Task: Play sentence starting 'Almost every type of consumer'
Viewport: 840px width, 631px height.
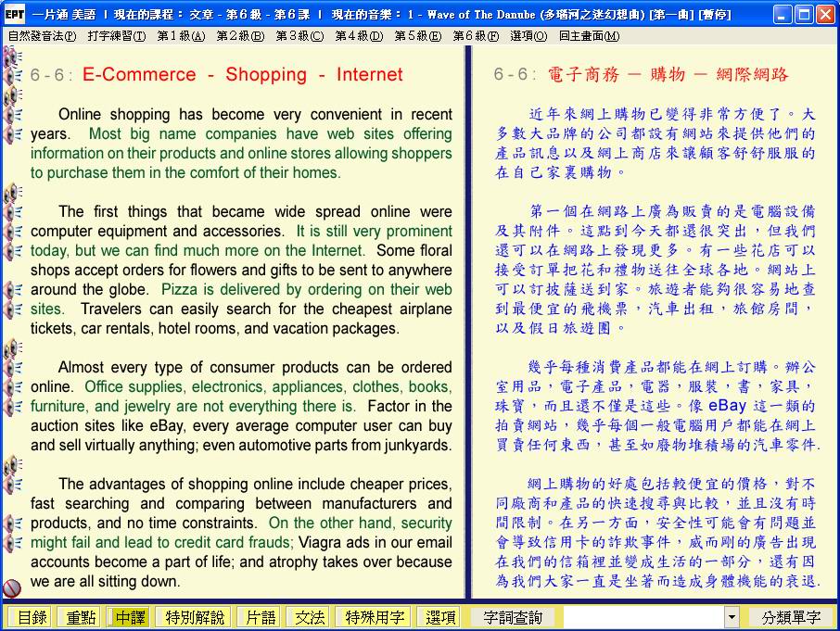Action: tap(13, 367)
